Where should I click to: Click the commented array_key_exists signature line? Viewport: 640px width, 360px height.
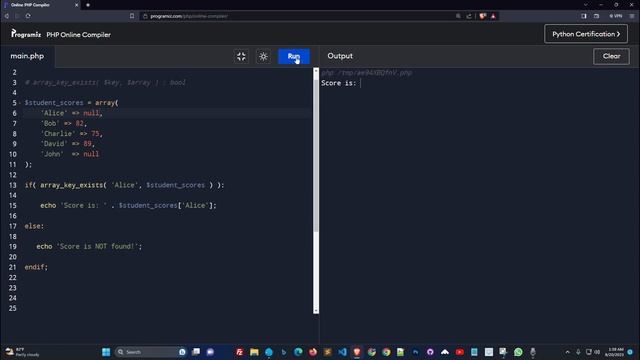[105, 82]
